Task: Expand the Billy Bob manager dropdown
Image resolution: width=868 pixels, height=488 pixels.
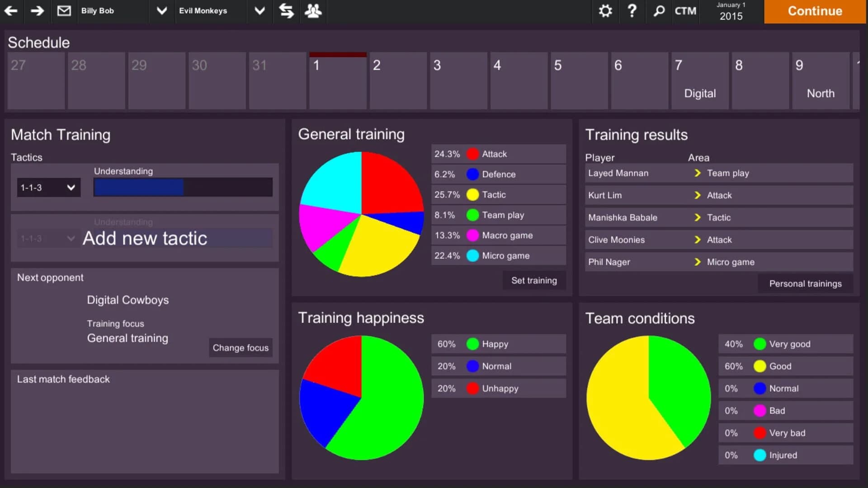Action: click(x=161, y=11)
